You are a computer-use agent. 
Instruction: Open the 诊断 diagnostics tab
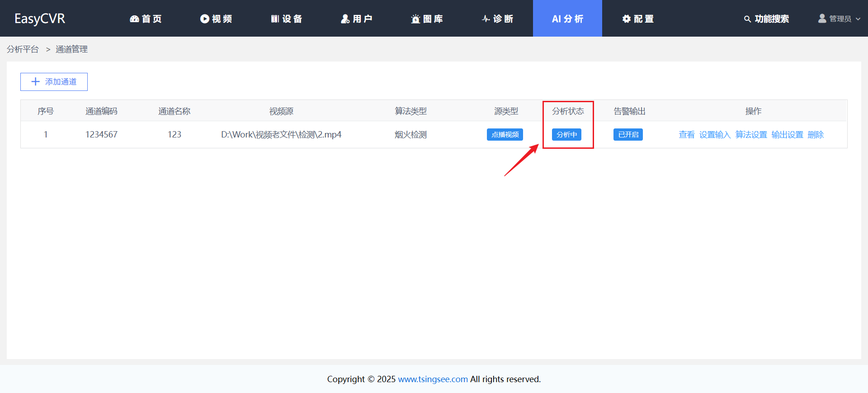[x=497, y=19]
